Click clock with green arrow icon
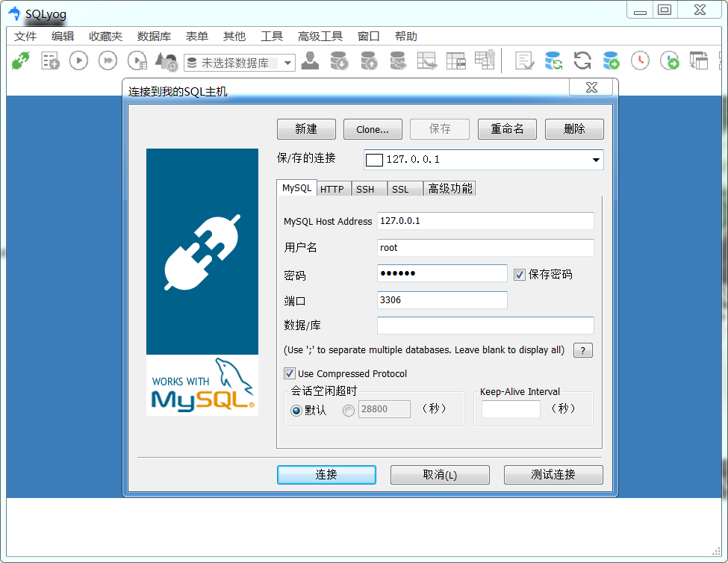Image resolution: width=728 pixels, height=563 pixels. 670,60
